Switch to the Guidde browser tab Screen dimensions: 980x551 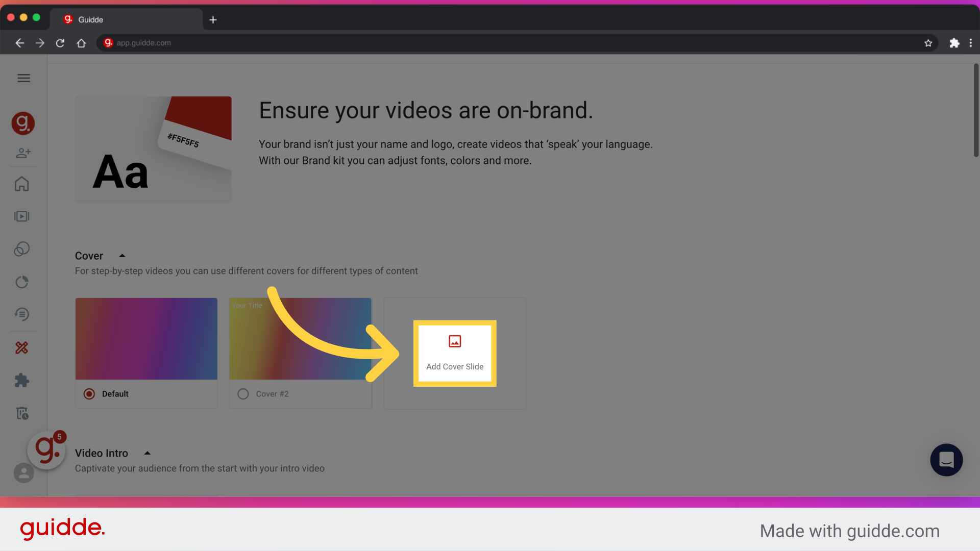pyautogui.click(x=102, y=19)
